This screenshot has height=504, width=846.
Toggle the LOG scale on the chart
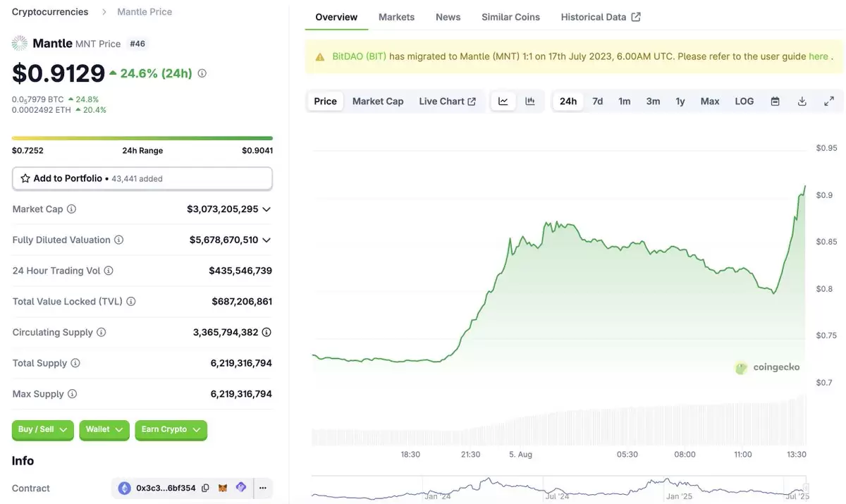[744, 102]
